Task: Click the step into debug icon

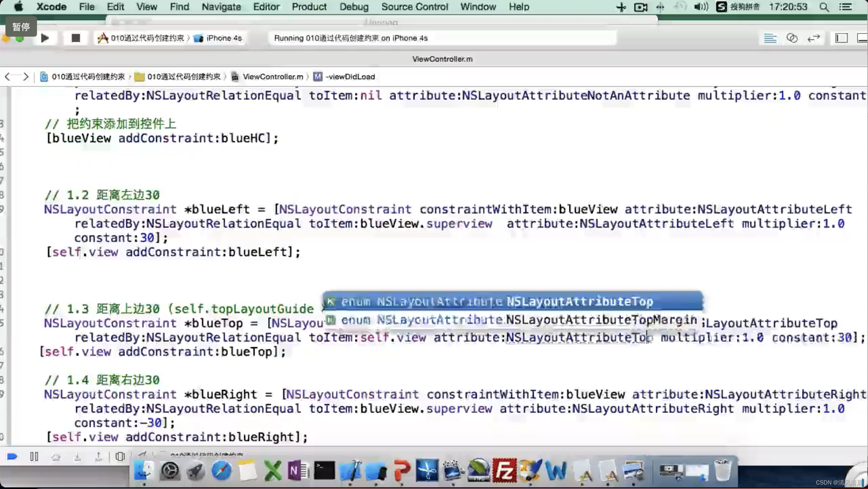Action: (77, 457)
